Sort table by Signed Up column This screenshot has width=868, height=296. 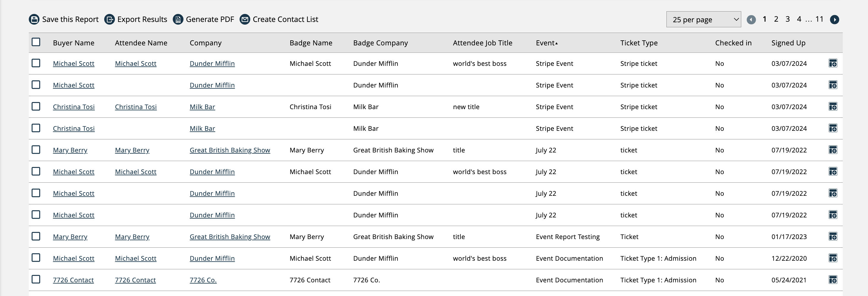coord(788,43)
